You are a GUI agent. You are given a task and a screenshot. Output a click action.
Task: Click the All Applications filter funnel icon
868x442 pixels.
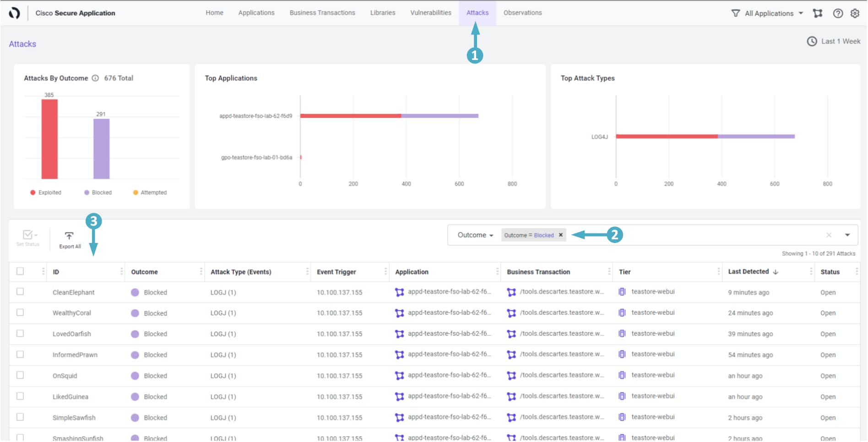coord(736,13)
